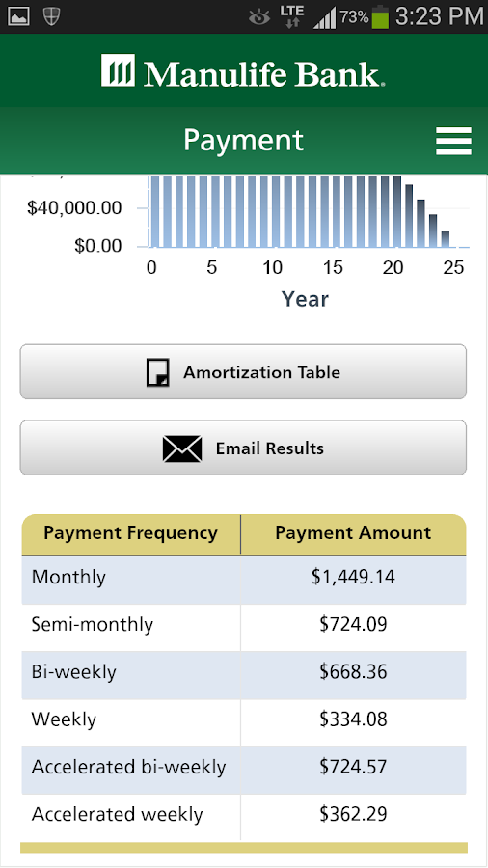Tap the year 25 bar in chart
Viewport: 488px width, 868px height.
point(445,238)
